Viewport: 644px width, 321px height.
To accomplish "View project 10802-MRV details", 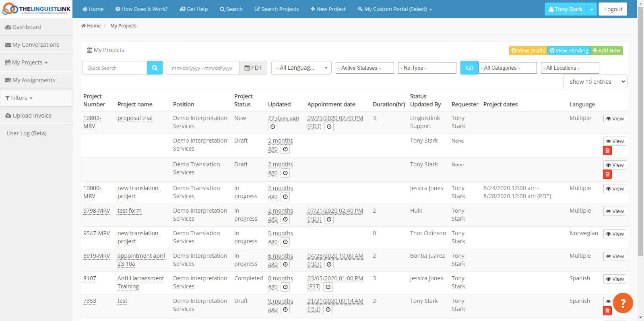I will (x=614, y=119).
